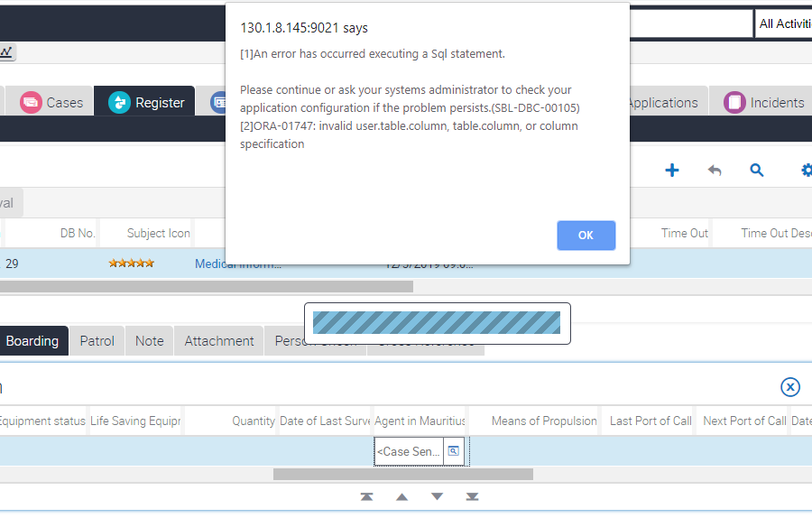
Task: Open the settings gear icon
Action: pyautogui.click(x=807, y=170)
